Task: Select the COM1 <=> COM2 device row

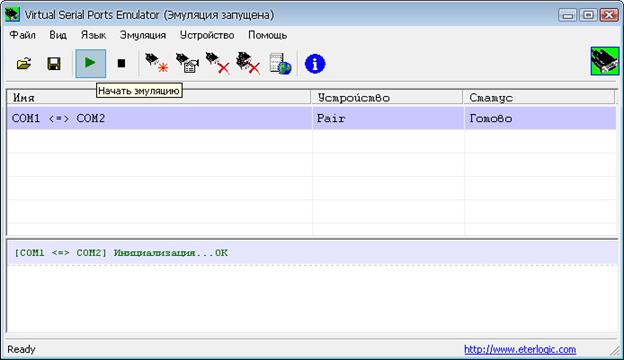Action: click(312, 118)
